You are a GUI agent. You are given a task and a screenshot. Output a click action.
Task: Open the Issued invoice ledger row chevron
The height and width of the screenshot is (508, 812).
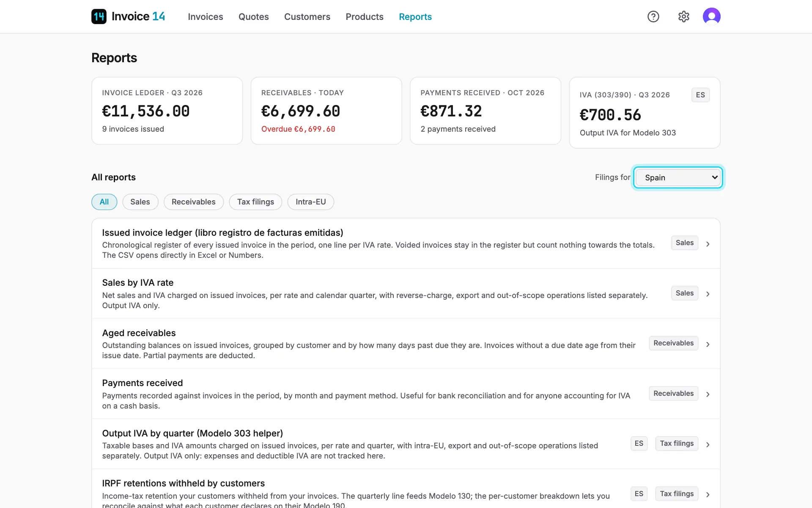(708, 244)
